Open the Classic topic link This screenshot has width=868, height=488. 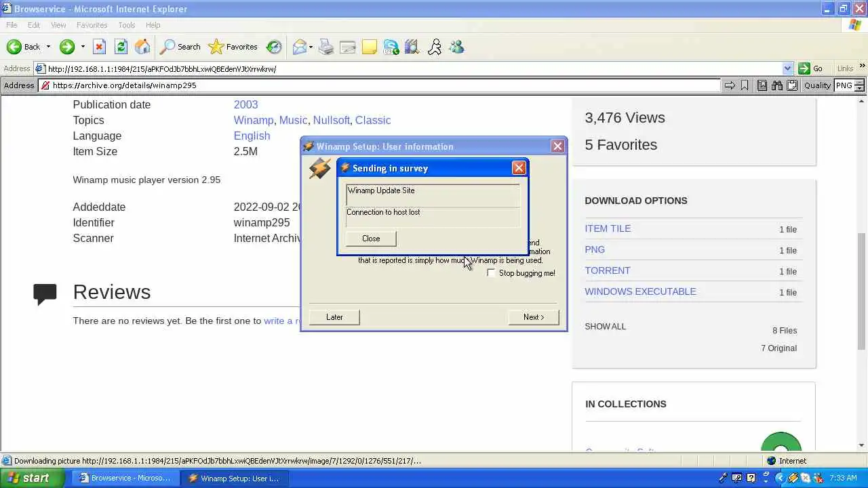(373, 120)
